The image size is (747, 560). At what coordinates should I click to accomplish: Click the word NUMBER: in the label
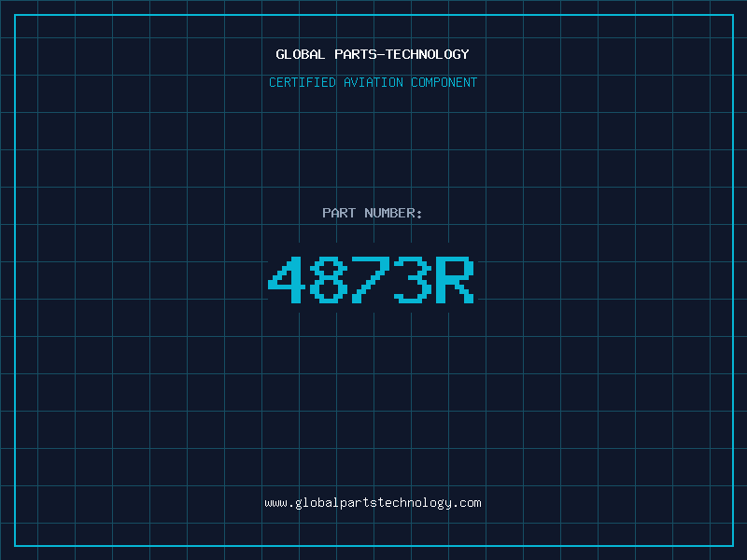[x=393, y=213]
